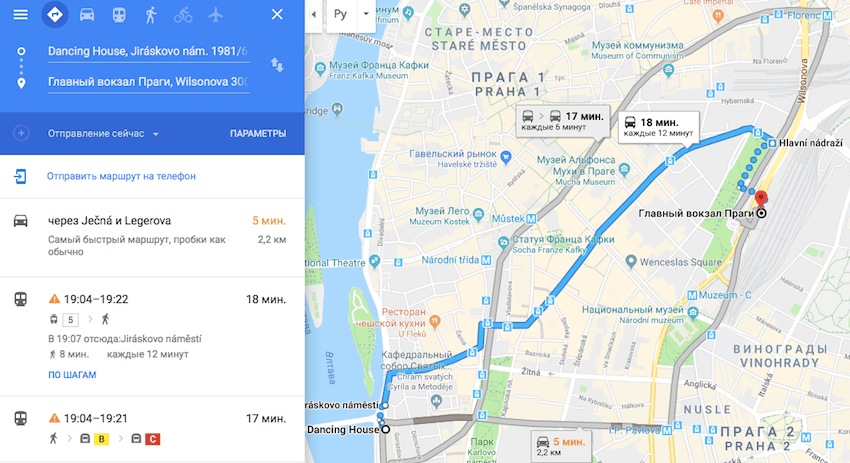This screenshot has width=850, height=463.
Task: Select driving travel mode car icon
Action: (x=87, y=15)
